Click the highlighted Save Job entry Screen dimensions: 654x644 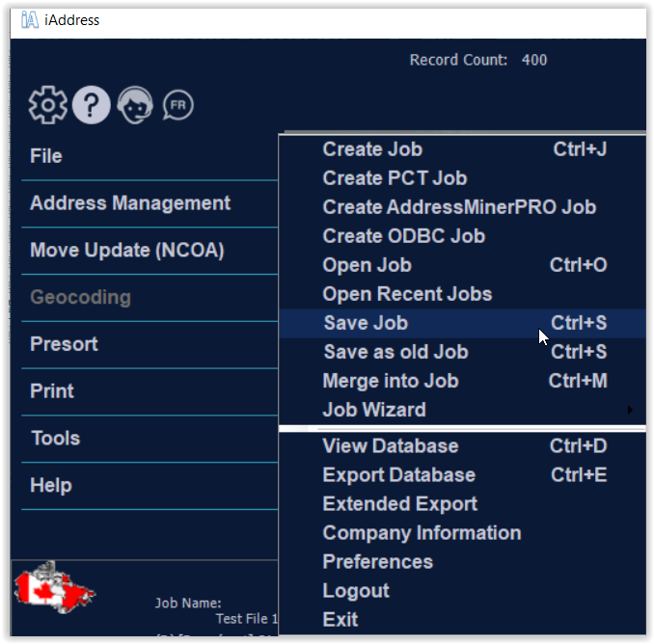[462, 324]
